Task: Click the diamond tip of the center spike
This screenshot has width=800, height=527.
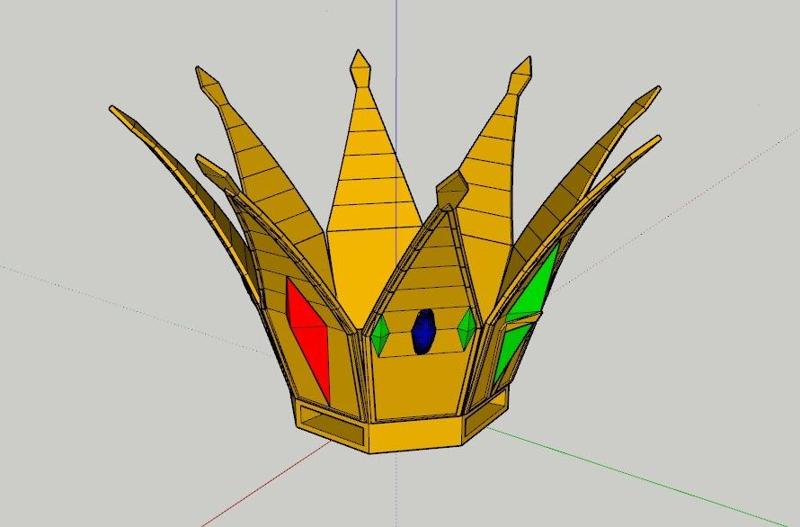Action: (360, 68)
